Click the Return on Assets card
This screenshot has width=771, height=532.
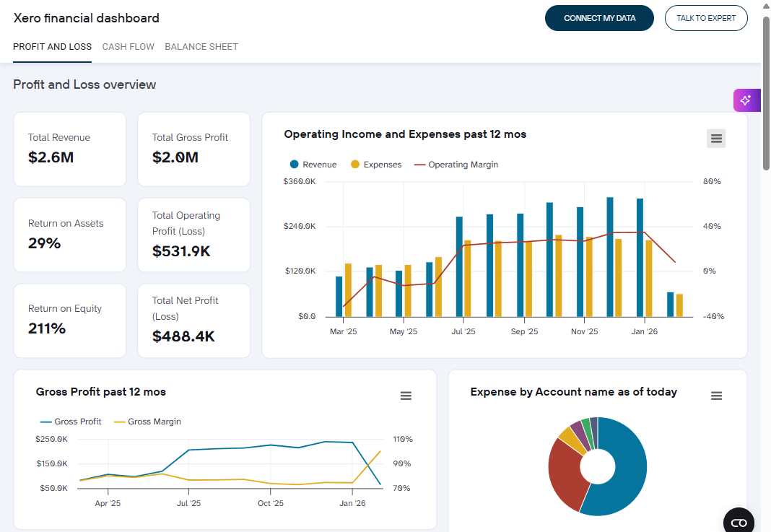click(x=69, y=235)
